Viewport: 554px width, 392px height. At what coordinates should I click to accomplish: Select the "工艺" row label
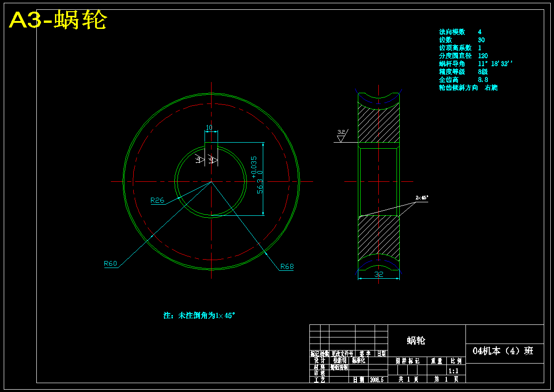pyautogui.click(x=319, y=379)
